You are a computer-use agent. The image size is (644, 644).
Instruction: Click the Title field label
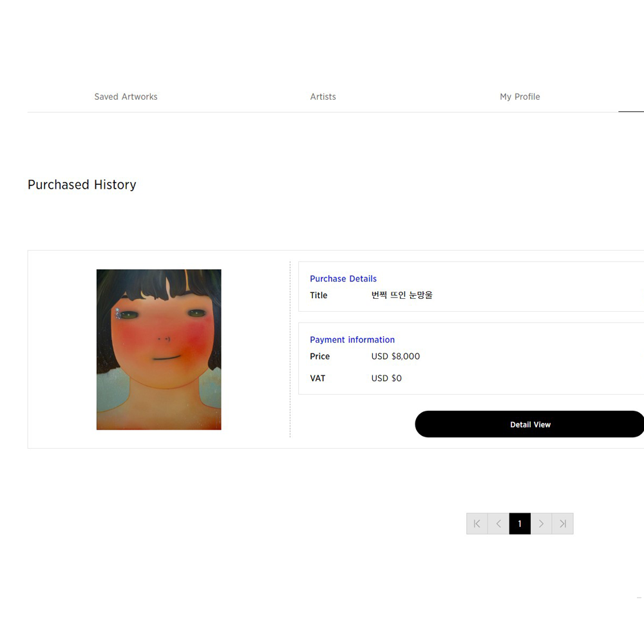pos(318,296)
